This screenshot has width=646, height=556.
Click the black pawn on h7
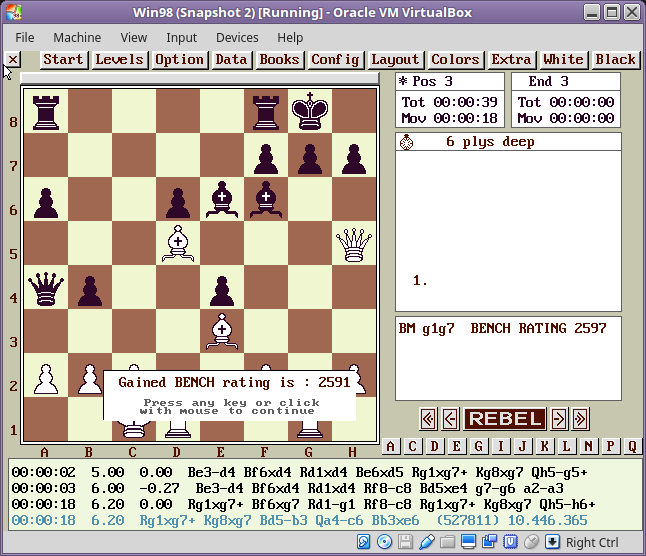click(354, 159)
